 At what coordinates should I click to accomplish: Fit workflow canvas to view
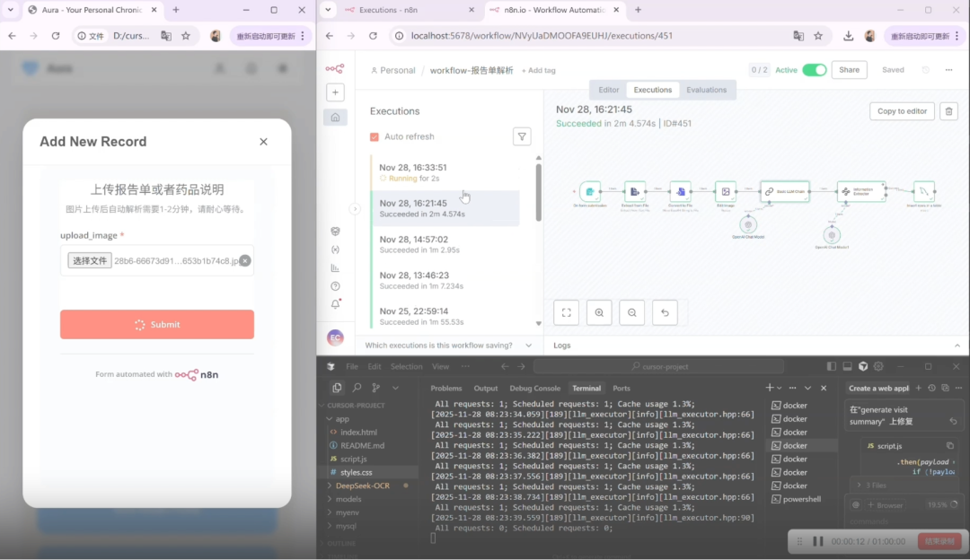click(x=566, y=312)
